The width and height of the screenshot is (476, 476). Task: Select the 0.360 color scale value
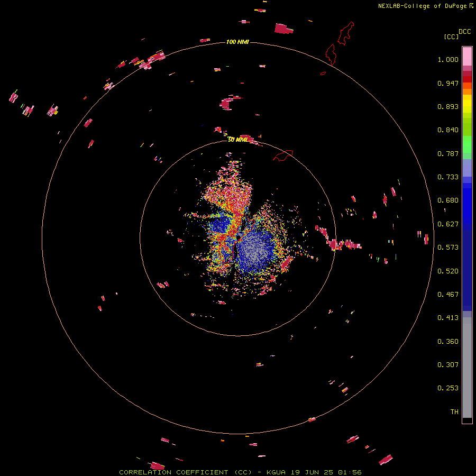(x=448, y=342)
